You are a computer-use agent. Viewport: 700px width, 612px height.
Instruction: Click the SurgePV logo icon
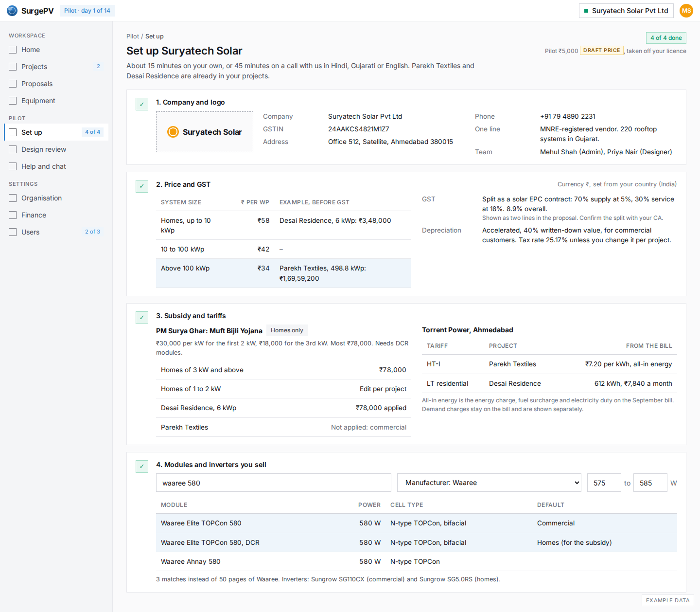coord(12,11)
